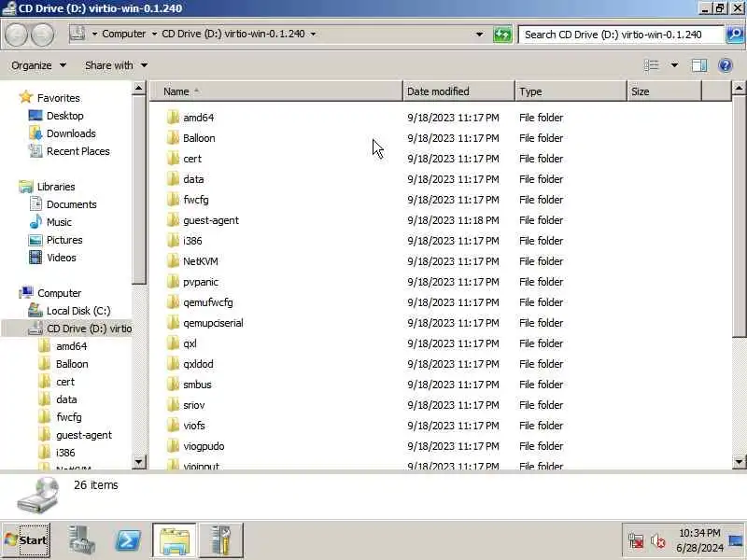Click the search magnifier button
747x560 pixels.
coord(735,35)
